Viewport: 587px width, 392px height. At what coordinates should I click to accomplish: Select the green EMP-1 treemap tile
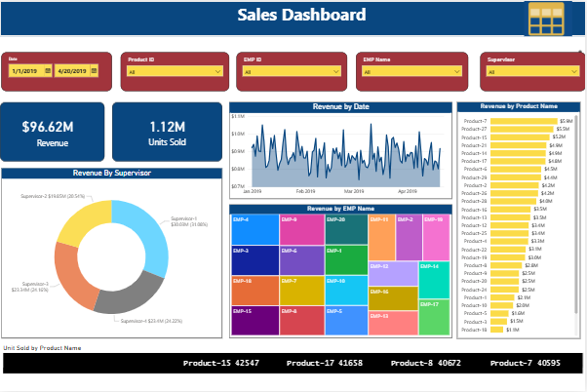pyautogui.click(x=346, y=260)
